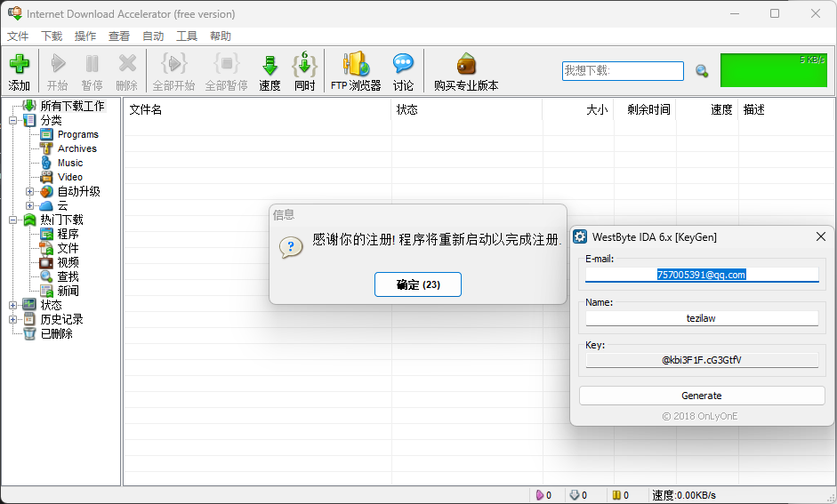This screenshot has width=837, height=504.
Task: Click the search magnifier icon beside search box
Action: [x=702, y=71]
